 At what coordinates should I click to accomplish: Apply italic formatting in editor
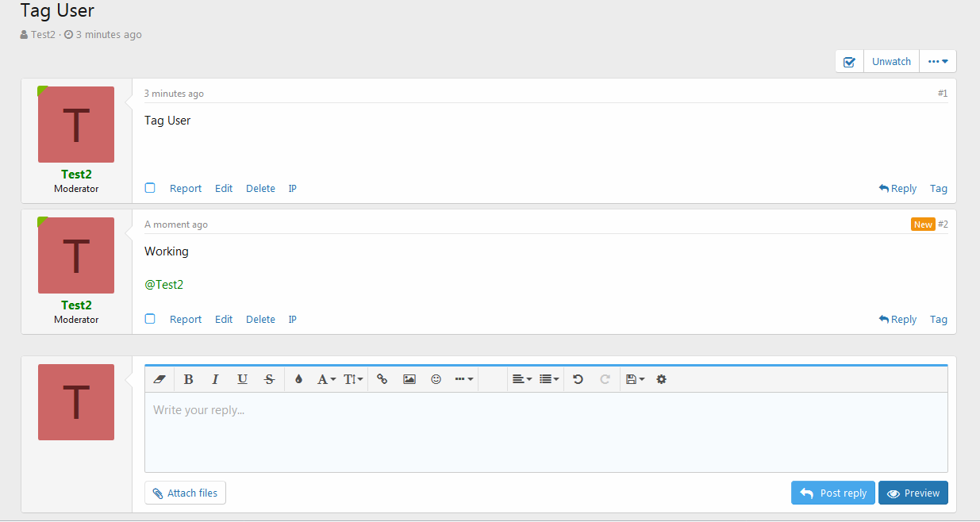pos(215,379)
